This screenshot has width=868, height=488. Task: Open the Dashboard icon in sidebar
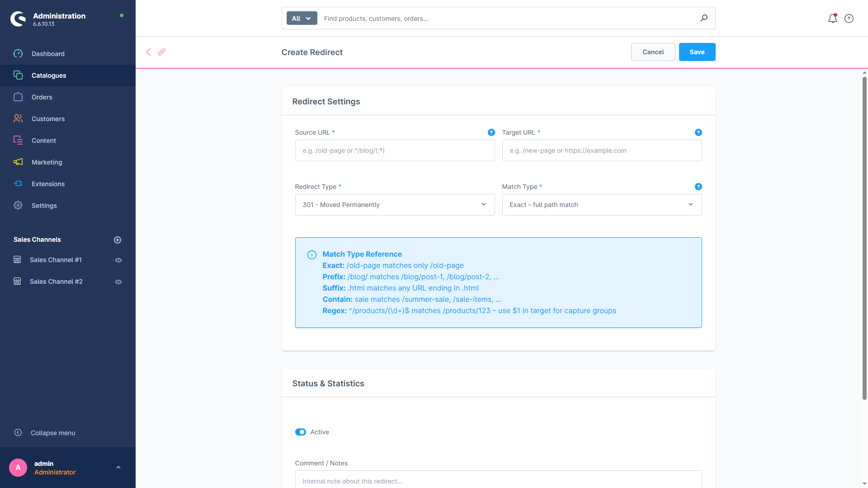18,54
